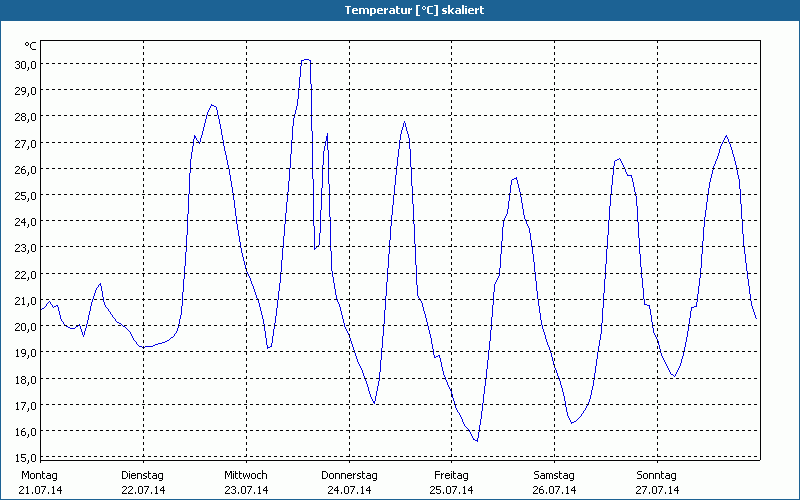The image size is (800, 500).
Task: Click the Dienstag curve peak above 28 °C
Action: tap(212, 105)
